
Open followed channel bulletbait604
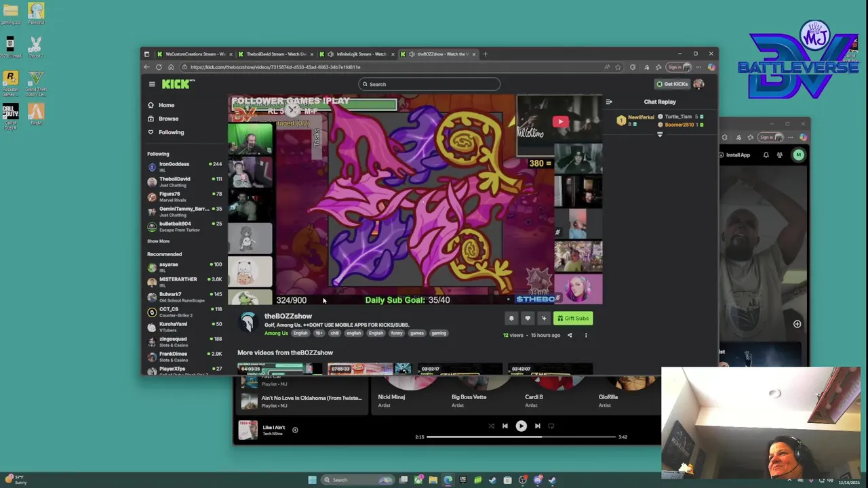184,226
